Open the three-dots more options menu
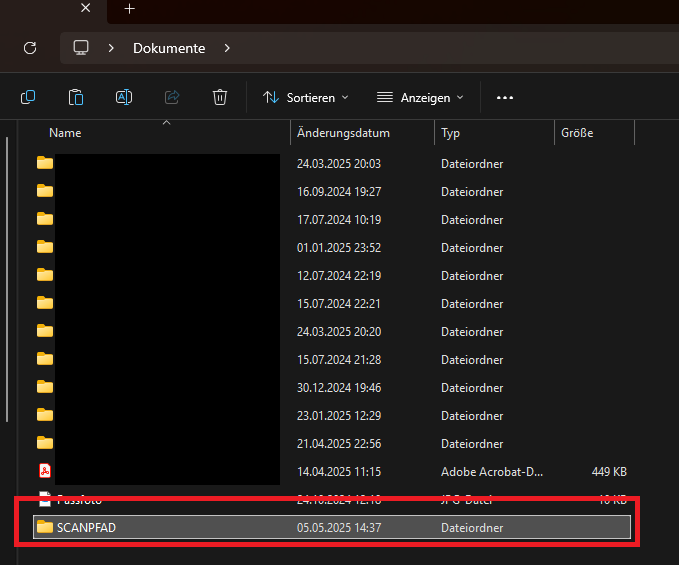 (504, 97)
